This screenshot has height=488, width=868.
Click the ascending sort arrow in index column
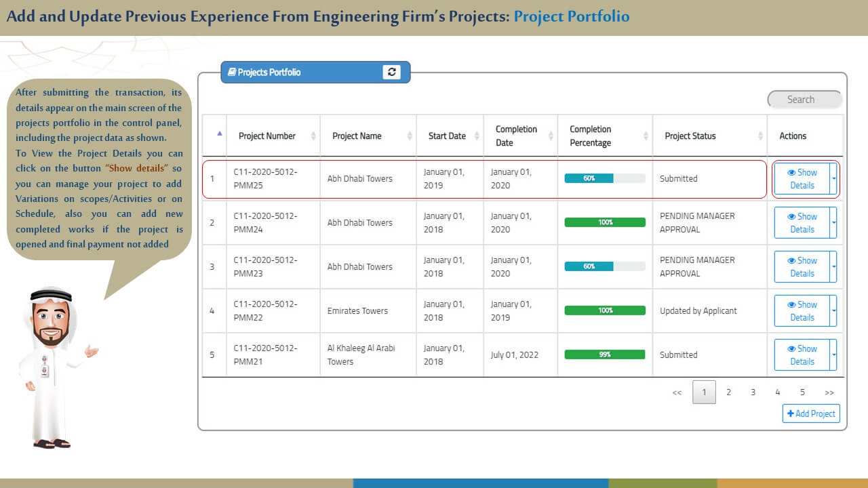pyautogui.click(x=219, y=134)
